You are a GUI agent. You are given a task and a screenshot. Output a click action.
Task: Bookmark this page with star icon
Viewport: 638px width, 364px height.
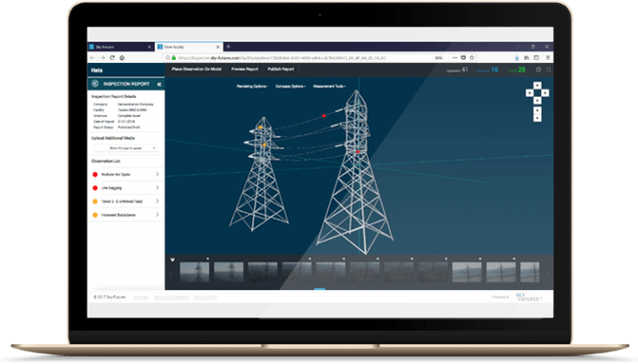[472, 58]
